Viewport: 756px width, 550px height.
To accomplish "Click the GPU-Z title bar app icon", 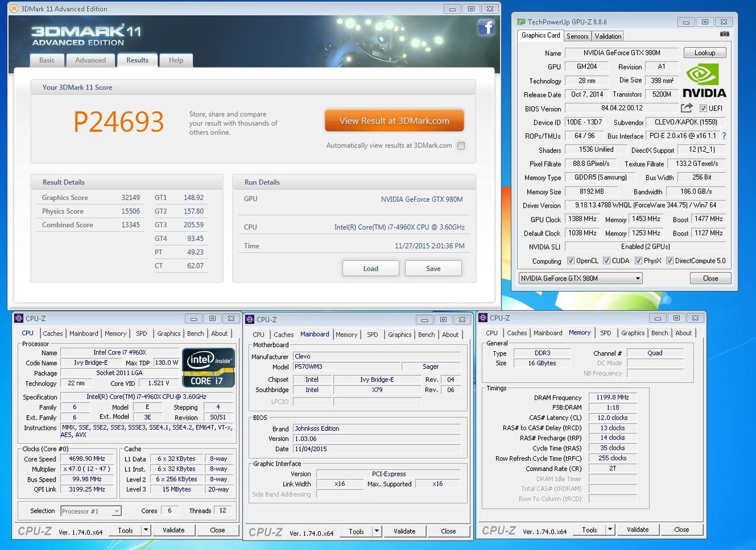I will pyautogui.click(x=521, y=22).
